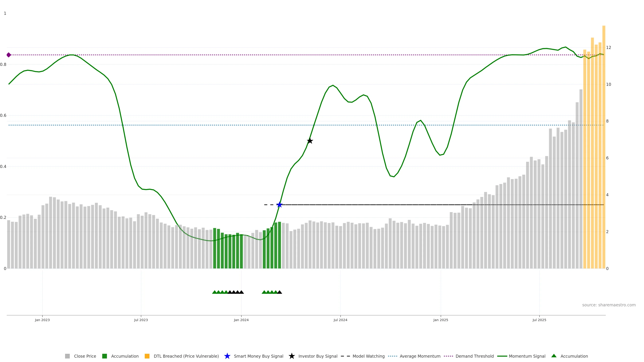Screen dimensions: 644x362
Task: Toggle the Momentum Signal legend entry
Action: [527, 356]
